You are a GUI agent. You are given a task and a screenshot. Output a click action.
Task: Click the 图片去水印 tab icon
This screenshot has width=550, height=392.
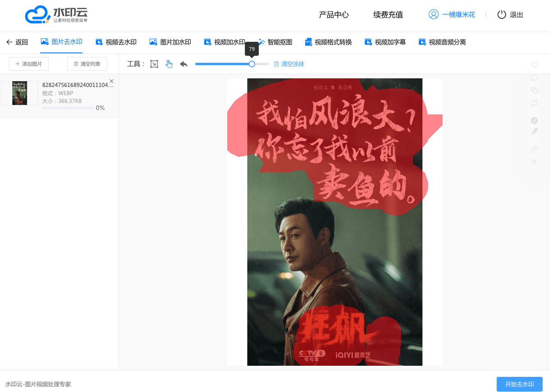(x=45, y=41)
